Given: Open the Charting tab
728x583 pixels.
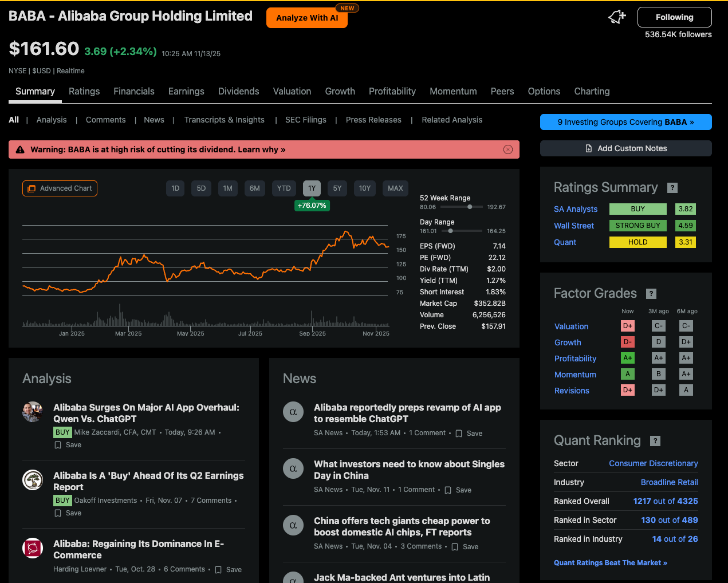Looking at the screenshot, I should coord(592,92).
